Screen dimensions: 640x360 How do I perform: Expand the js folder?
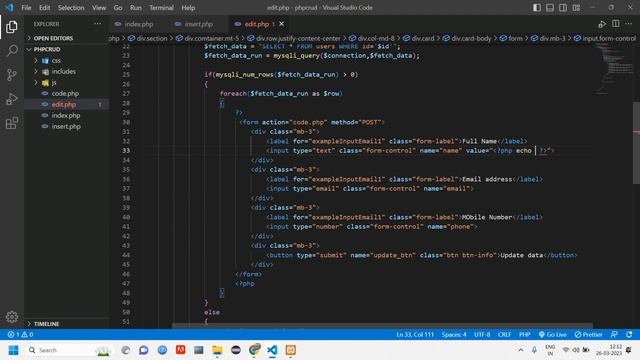tap(67, 82)
